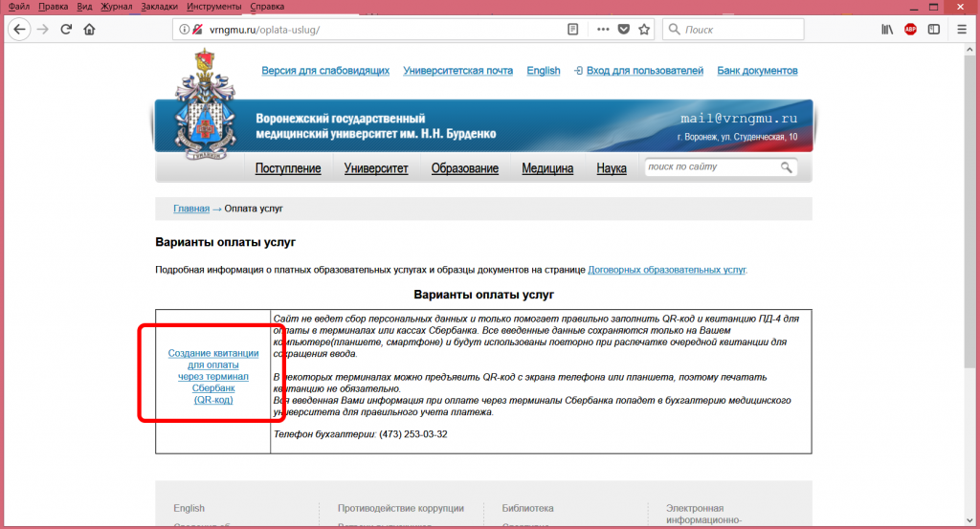980x529 pixels.
Task: Open the Вид menu
Action: point(84,7)
